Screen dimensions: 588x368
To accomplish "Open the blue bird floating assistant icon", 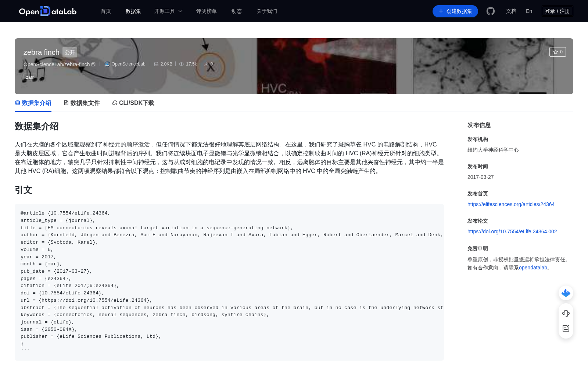I will [566, 293].
